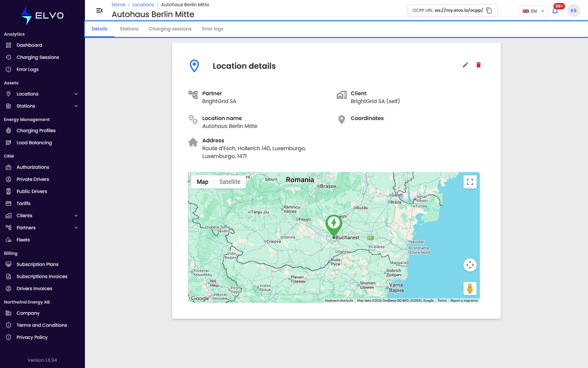
Task: Click Report a map error
Action: point(464,301)
